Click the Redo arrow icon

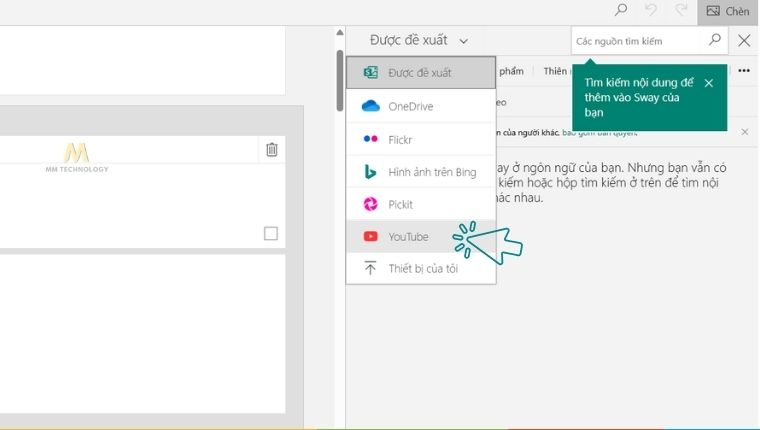(x=682, y=10)
